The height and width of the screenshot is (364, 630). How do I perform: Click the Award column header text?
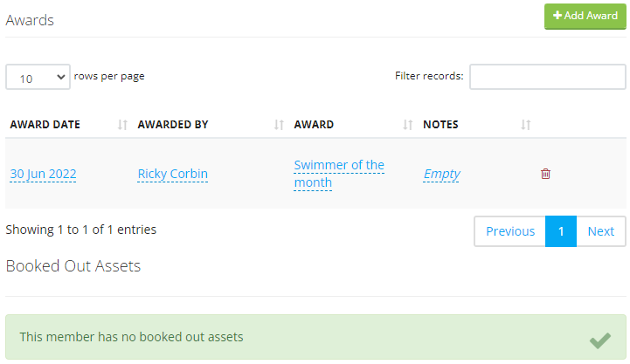tap(314, 125)
